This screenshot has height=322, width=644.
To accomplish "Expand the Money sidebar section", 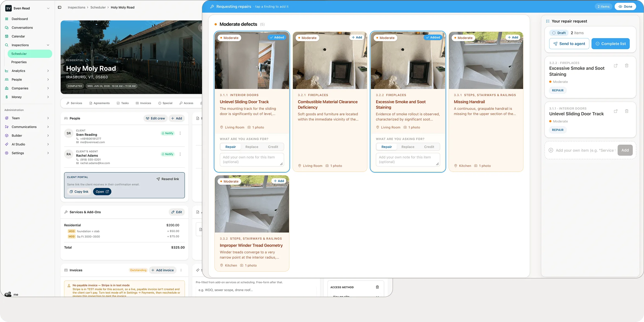I will click(48, 97).
